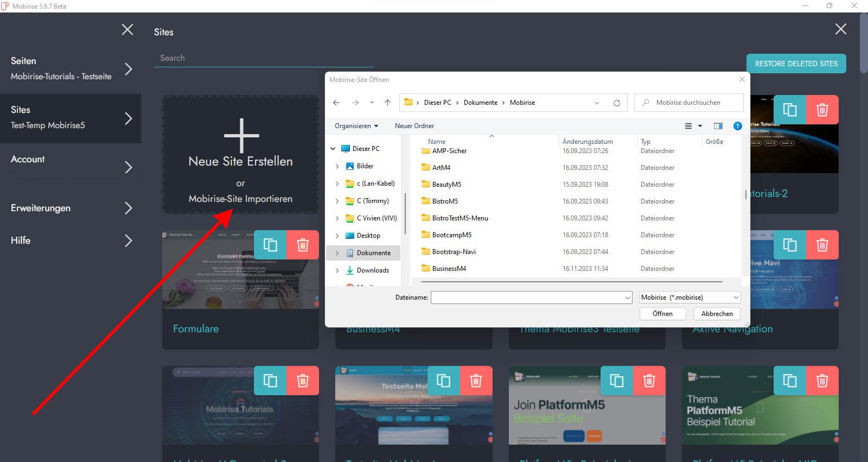This screenshot has height=462, width=868.
Task: Click the Dateiname input field
Action: pyautogui.click(x=531, y=298)
